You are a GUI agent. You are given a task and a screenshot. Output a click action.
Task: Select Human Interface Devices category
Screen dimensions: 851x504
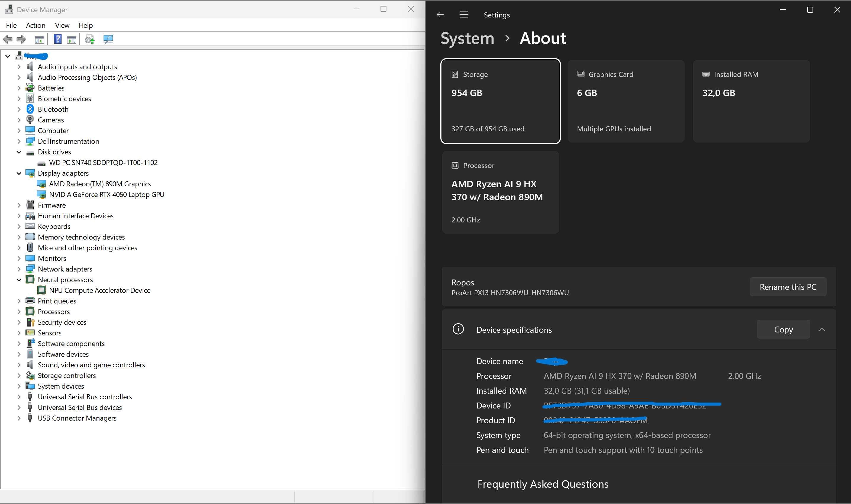75,216
